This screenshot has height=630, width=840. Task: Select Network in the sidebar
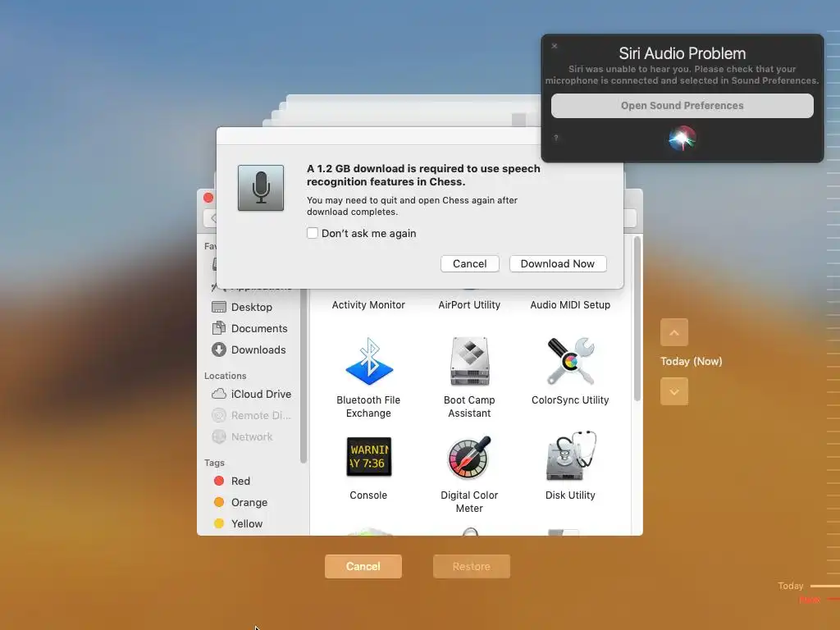(x=242, y=436)
